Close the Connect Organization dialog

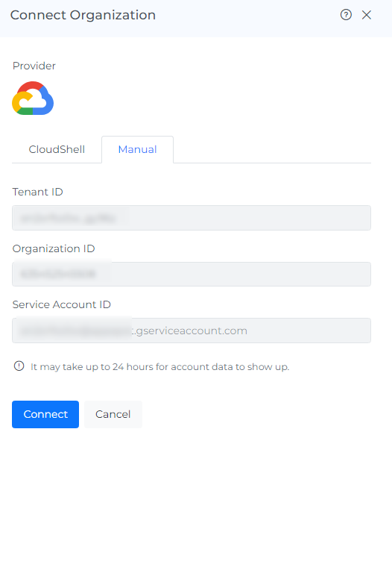click(367, 15)
